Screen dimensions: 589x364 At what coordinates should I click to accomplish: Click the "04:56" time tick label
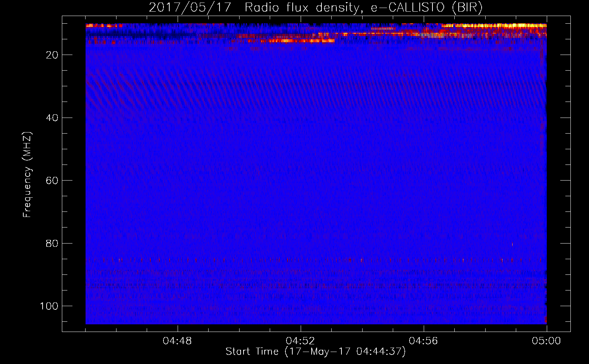coord(423,341)
